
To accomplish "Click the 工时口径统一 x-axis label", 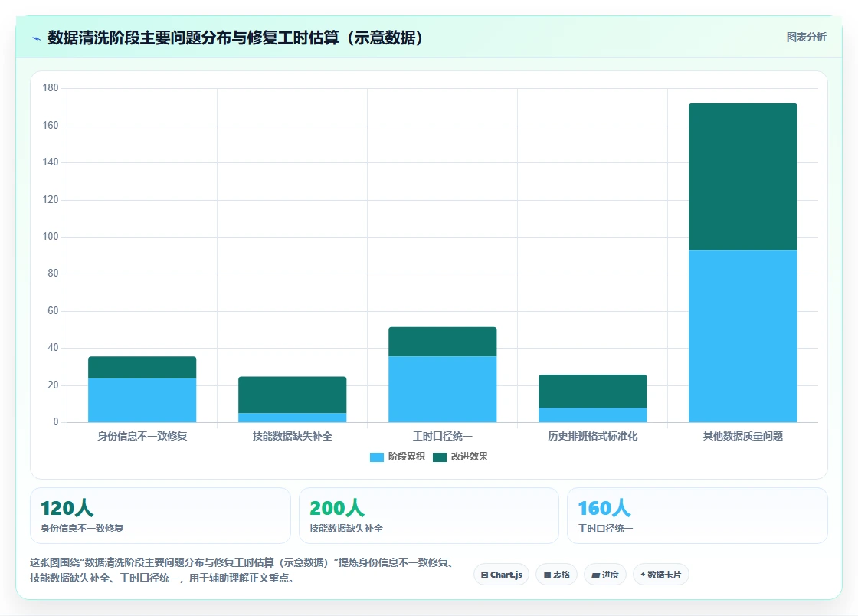I will (443, 436).
